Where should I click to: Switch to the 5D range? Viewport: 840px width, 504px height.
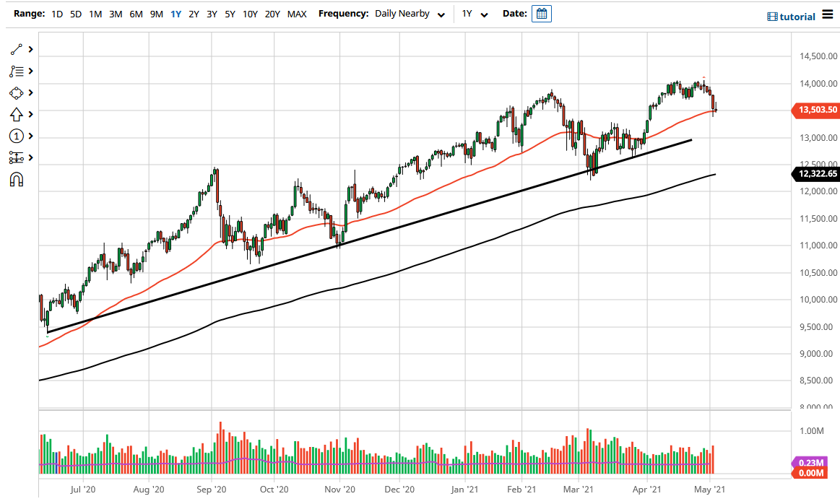tap(75, 13)
